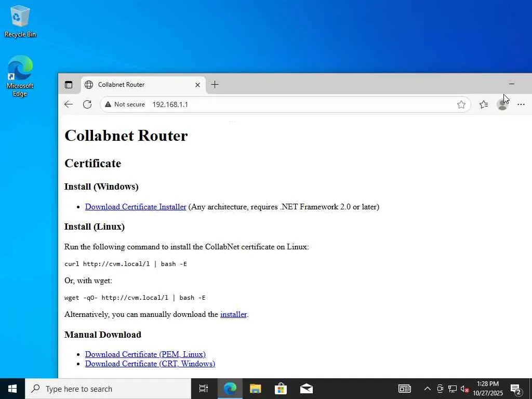
Task: Open News and interests taskbar icon
Action: click(404, 389)
